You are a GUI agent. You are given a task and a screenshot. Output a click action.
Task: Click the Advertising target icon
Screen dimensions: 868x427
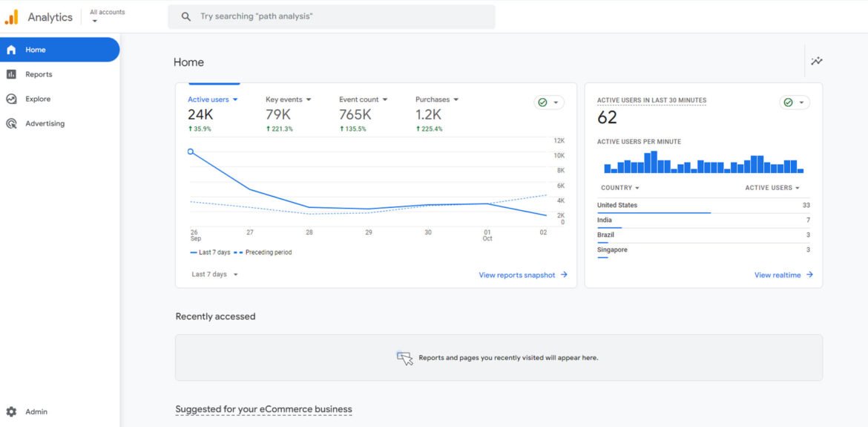11,123
